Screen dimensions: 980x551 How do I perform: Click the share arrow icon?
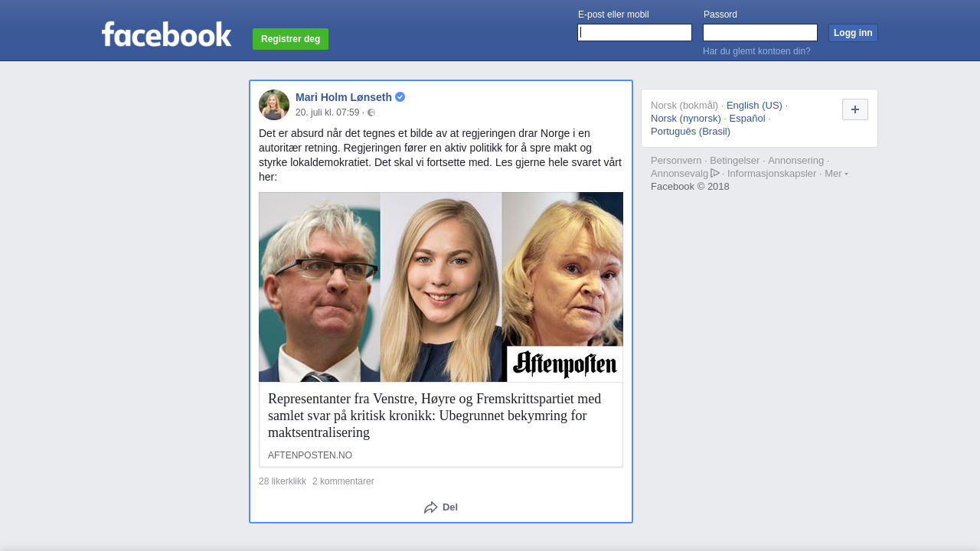tap(430, 507)
